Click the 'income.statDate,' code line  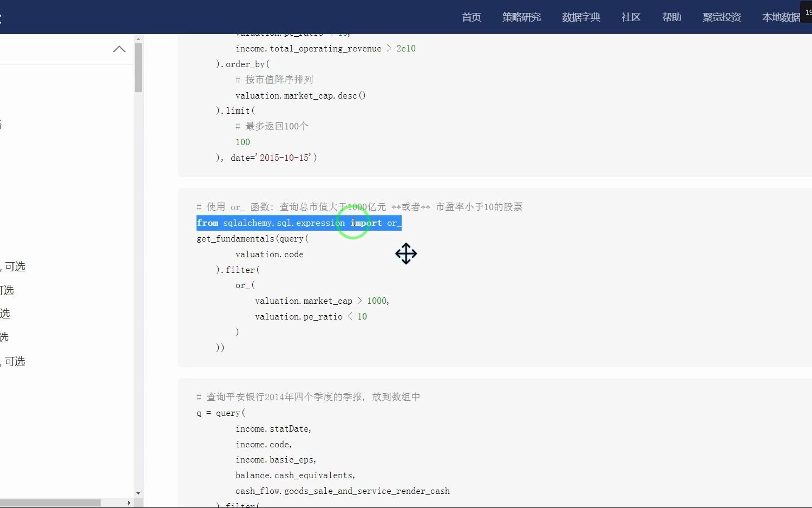pyautogui.click(x=273, y=429)
